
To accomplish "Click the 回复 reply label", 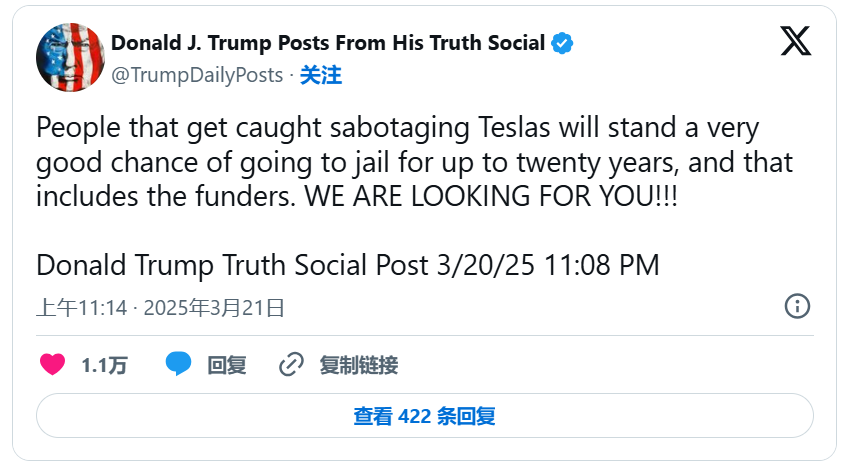I will tap(227, 366).
